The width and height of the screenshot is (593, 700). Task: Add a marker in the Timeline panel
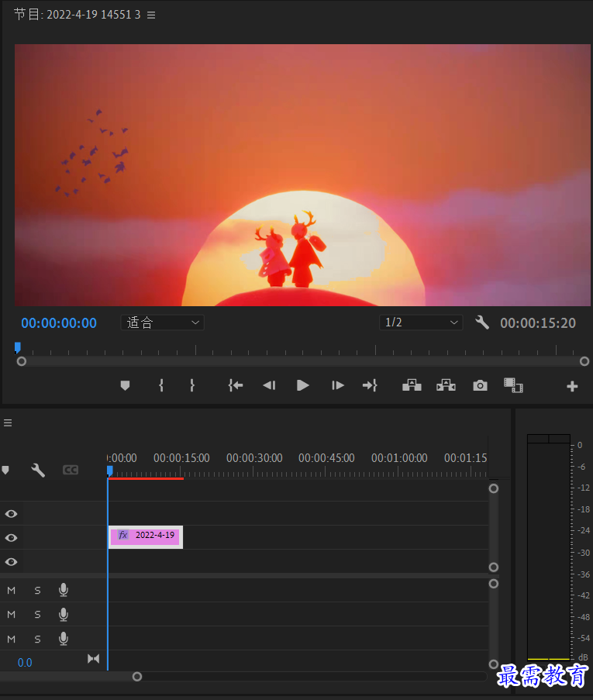pyautogui.click(x=5, y=470)
